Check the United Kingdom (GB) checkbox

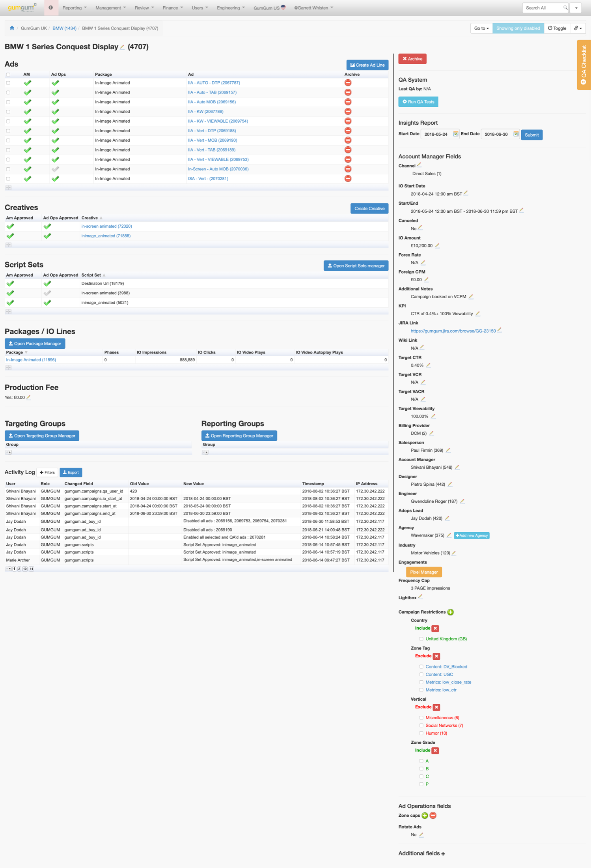click(x=421, y=639)
